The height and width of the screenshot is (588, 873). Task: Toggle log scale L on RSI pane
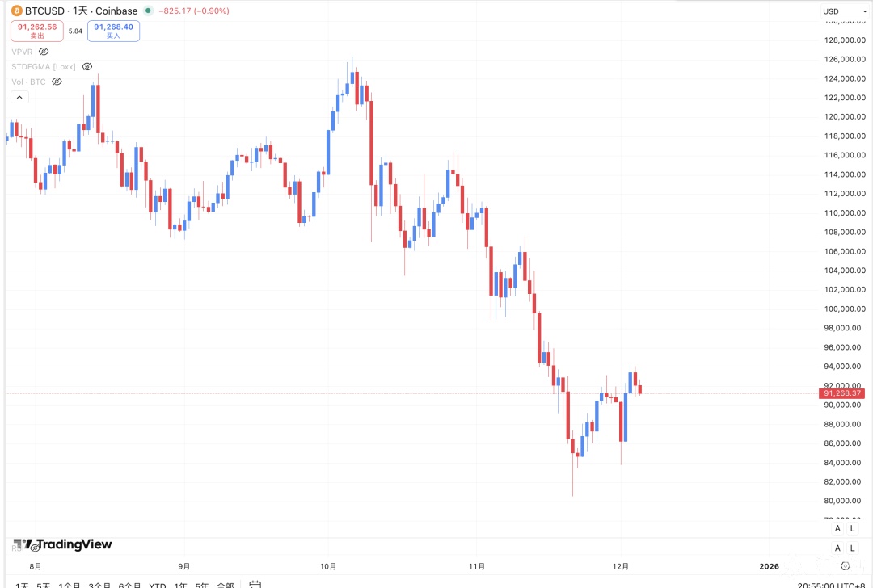click(x=853, y=547)
